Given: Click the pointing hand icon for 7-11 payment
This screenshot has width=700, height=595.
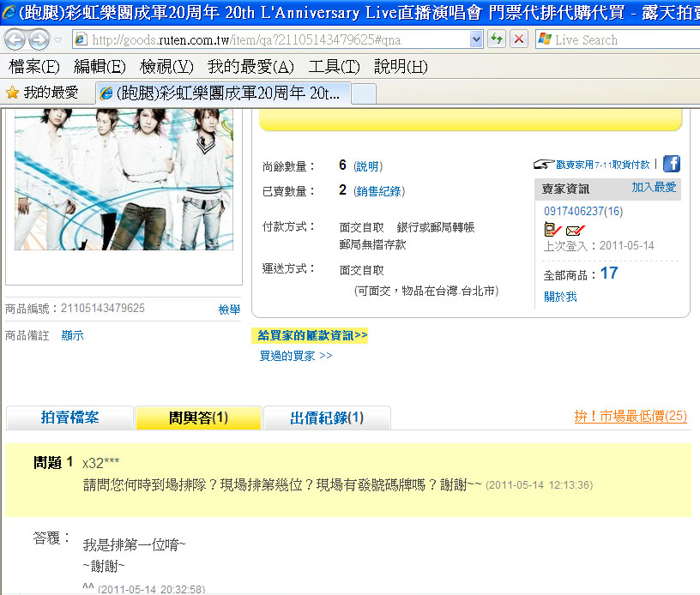Looking at the screenshot, I should click(x=543, y=165).
